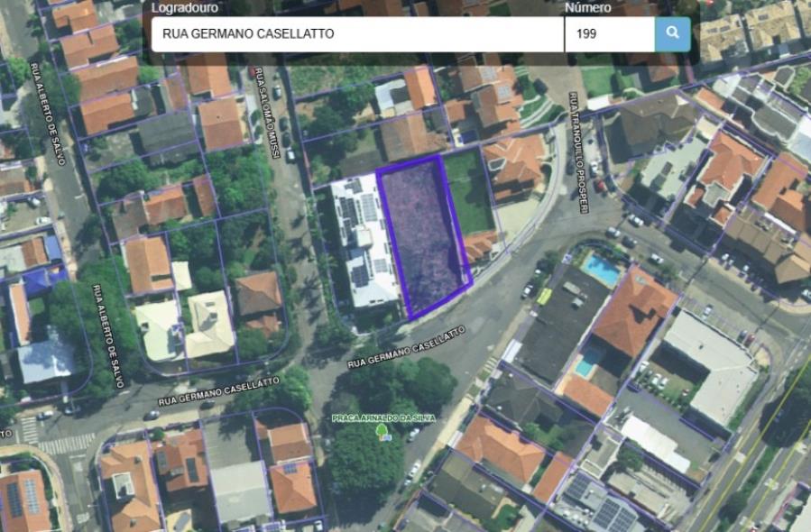Image resolution: width=811 pixels, height=532 pixels.
Task: Focus the Número input showing 199
Action: tap(610, 34)
